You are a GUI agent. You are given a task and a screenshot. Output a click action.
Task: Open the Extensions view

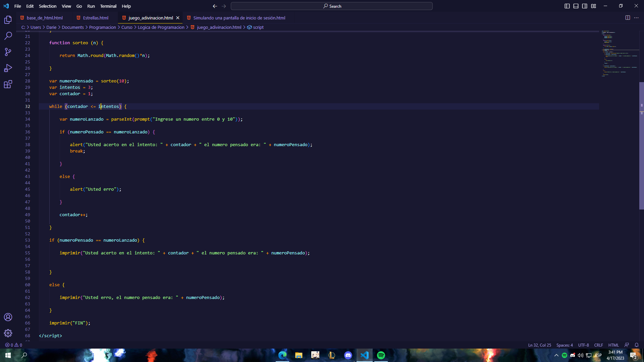8,84
